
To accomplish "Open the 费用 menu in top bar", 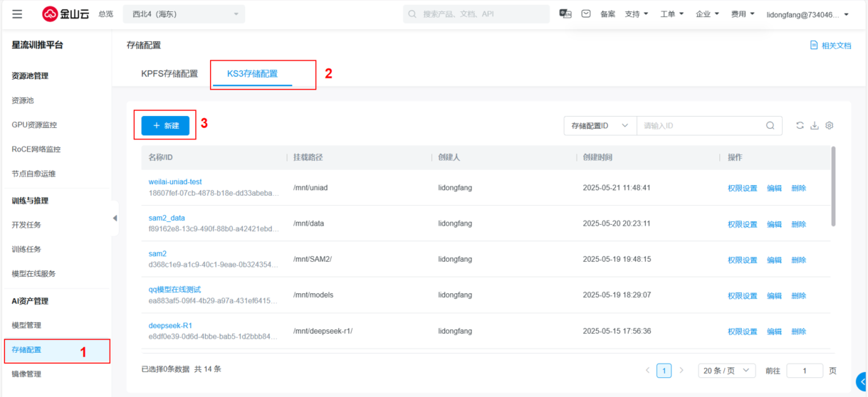I will [743, 14].
